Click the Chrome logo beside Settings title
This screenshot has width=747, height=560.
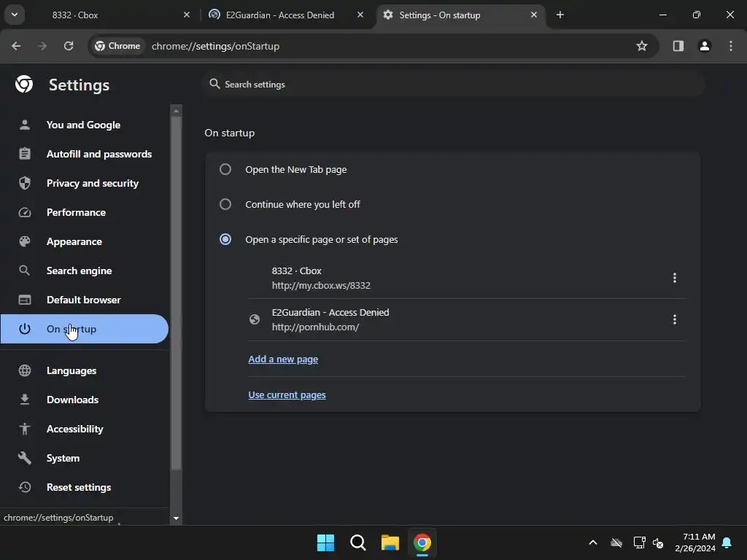pyautogui.click(x=24, y=85)
